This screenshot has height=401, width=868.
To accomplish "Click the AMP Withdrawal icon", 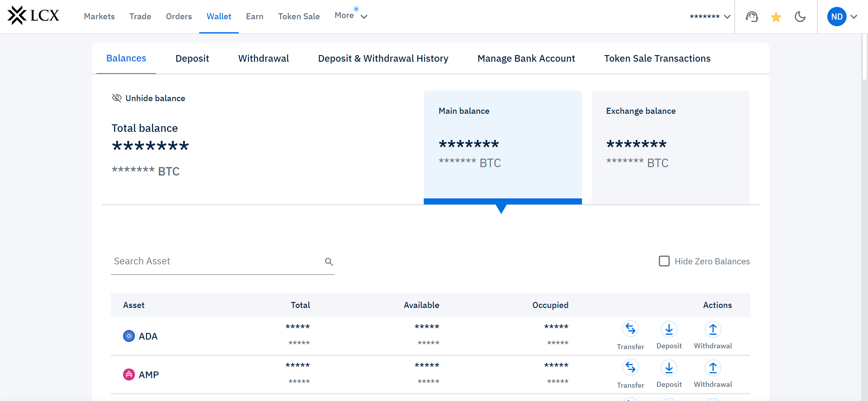I will (713, 367).
